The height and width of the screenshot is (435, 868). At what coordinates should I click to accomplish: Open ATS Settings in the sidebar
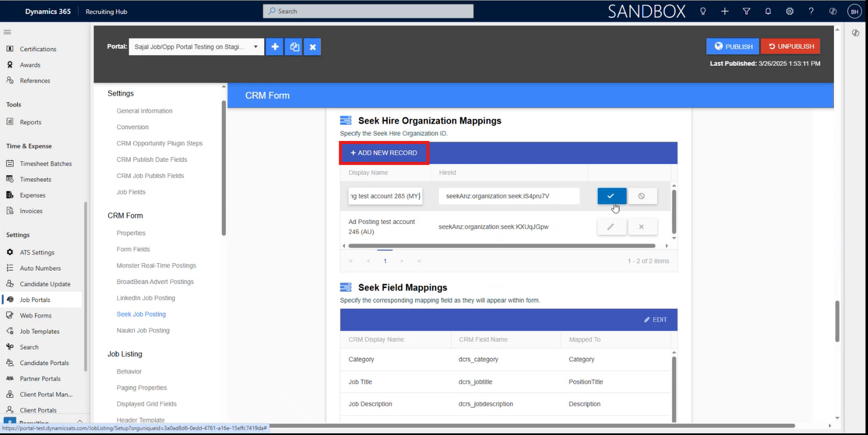coord(37,253)
